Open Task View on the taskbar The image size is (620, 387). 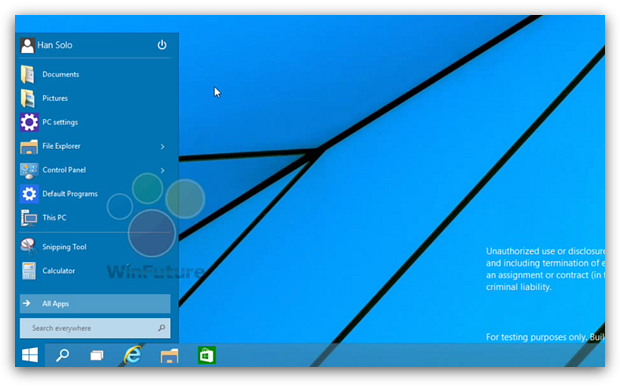coord(96,356)
